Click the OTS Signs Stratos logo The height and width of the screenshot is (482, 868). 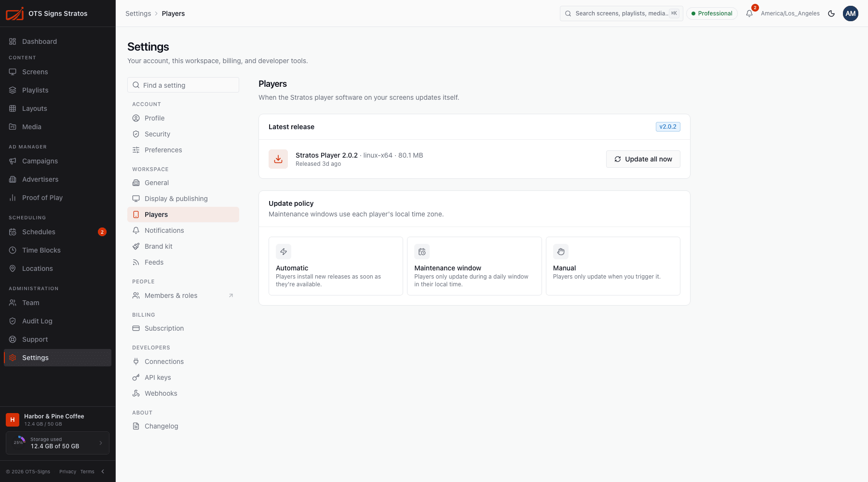(x=14, y=13)
